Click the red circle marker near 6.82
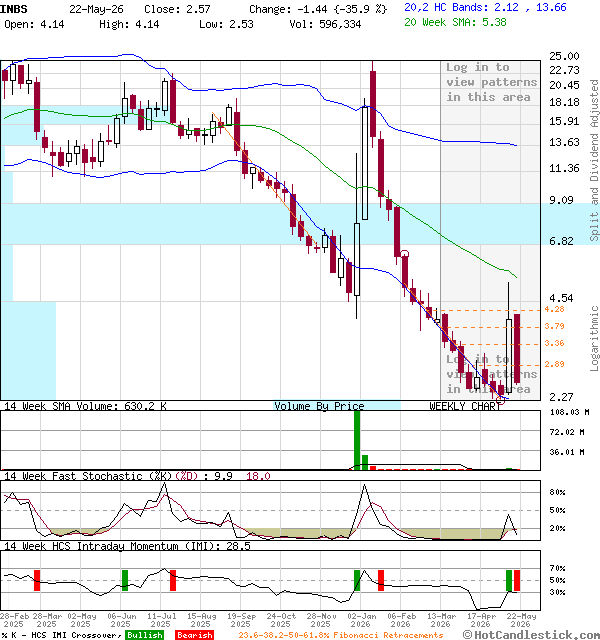 (404, 254)
